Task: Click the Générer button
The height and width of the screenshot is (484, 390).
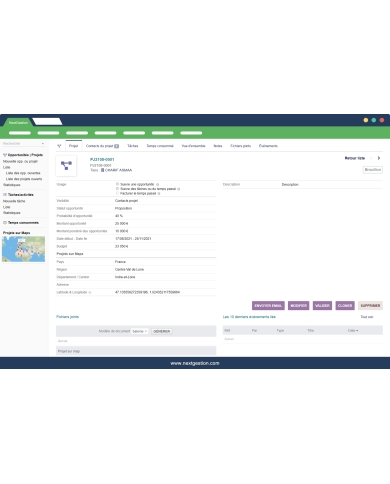Action: (x=162, y=331)
